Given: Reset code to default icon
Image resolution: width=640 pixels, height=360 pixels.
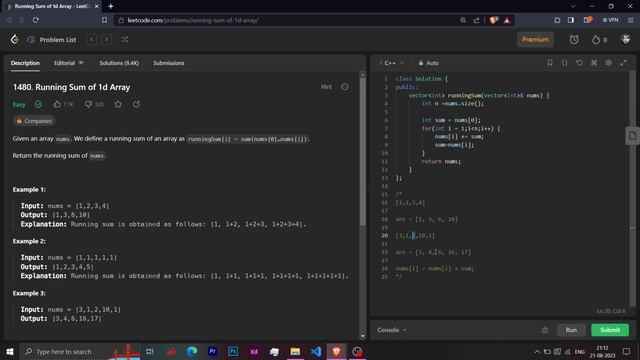Looking at the screenshot, I should coord(579,63).
